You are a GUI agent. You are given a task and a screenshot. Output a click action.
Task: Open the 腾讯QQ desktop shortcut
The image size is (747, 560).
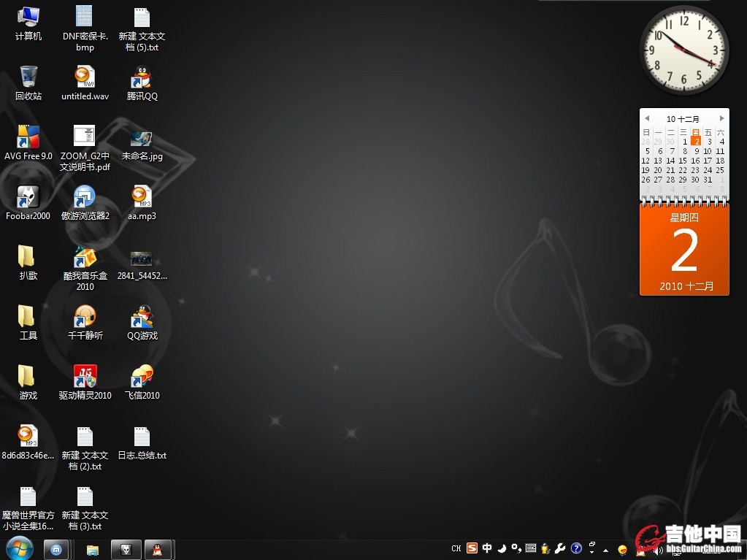tap(142, 77)
